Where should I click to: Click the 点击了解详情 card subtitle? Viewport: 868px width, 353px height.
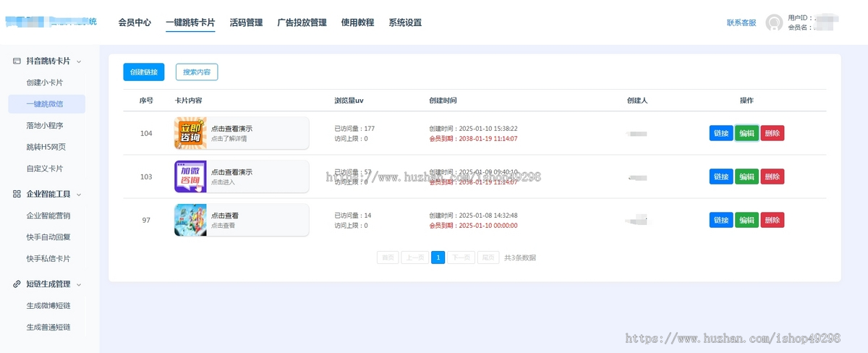click(x=229, y=139)
